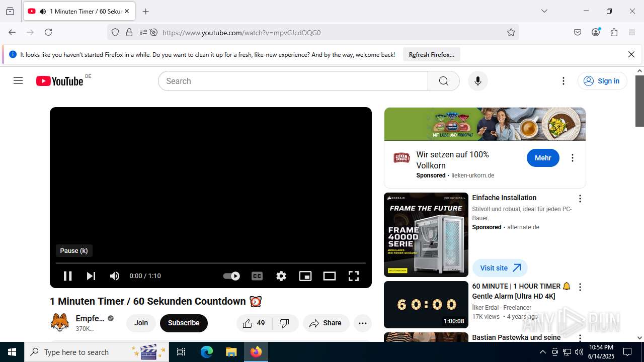Activate the miniplayer mode
Viewport: 644px width, 362px height.
[305, 276]
